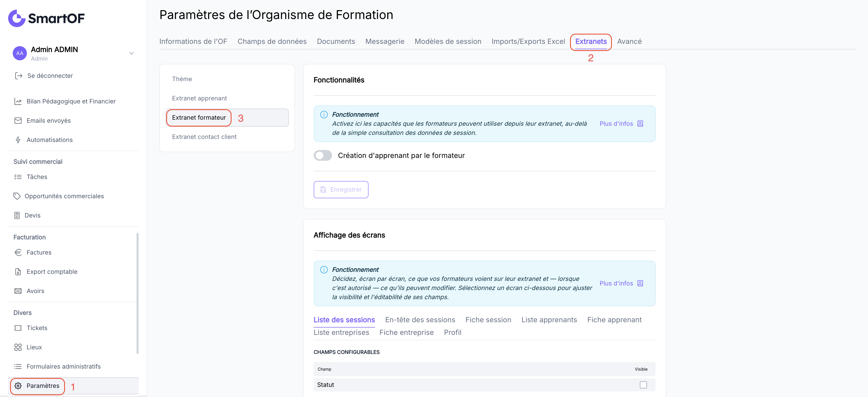
Task: Click the Opportunités commerciales tag icon
Action: click(17, 196)
